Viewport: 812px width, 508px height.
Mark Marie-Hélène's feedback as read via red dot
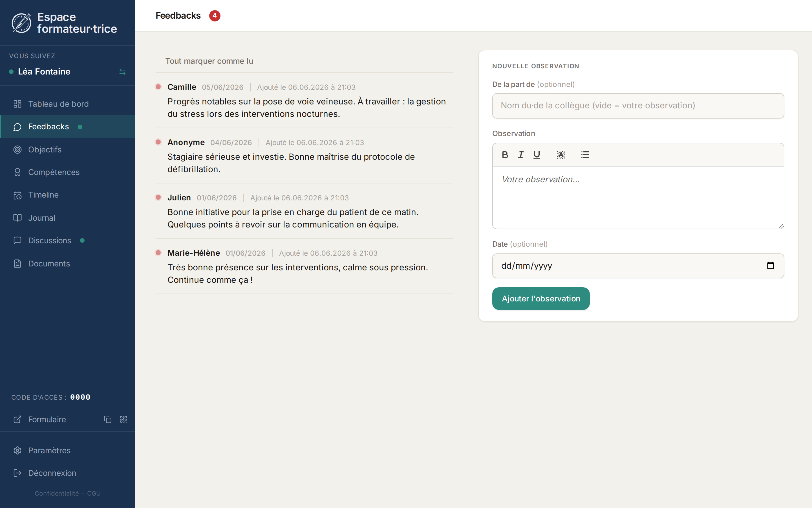[158, 253]
